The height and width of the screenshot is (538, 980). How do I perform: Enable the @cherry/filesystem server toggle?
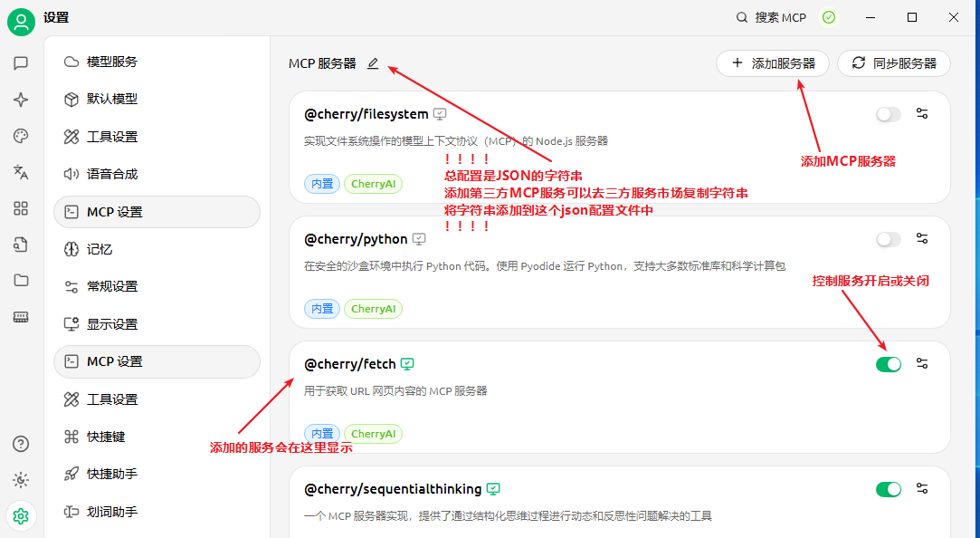(888, 114)
